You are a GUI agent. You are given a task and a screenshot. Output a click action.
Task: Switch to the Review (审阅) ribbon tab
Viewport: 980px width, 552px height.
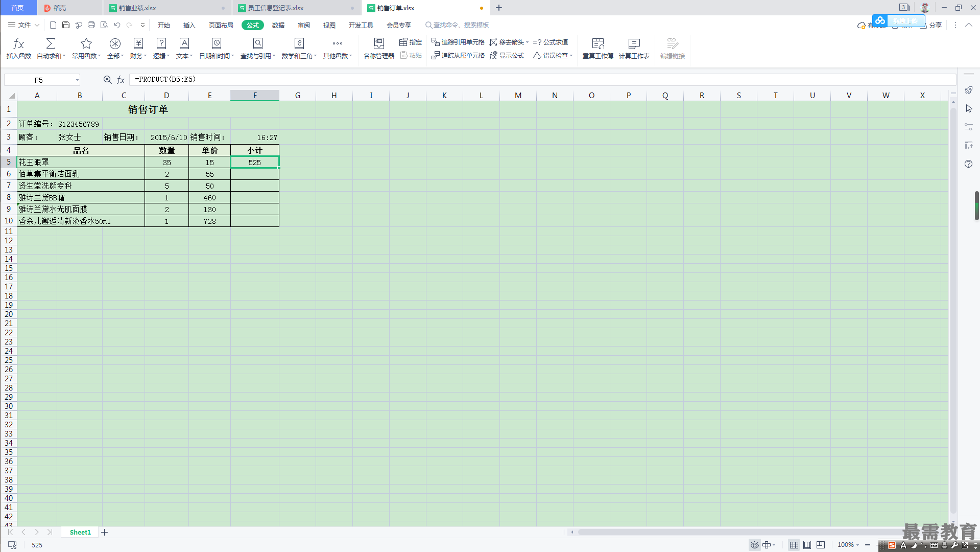[304, 25]
